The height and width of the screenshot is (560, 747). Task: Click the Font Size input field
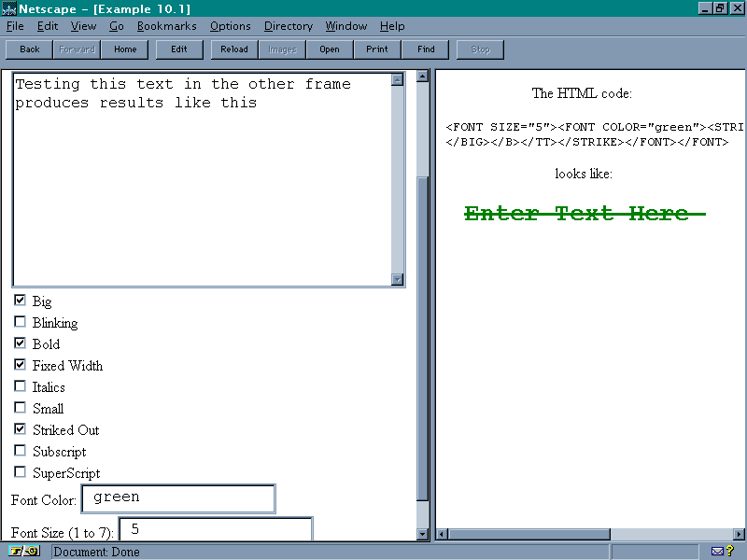coord(215,529)
